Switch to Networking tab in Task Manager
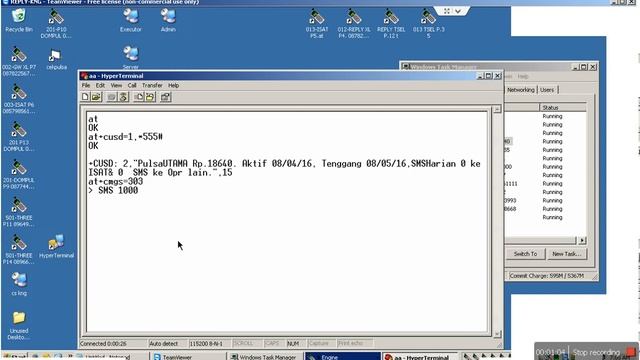This screenshot has height=360, width=640. coord(520,90)
